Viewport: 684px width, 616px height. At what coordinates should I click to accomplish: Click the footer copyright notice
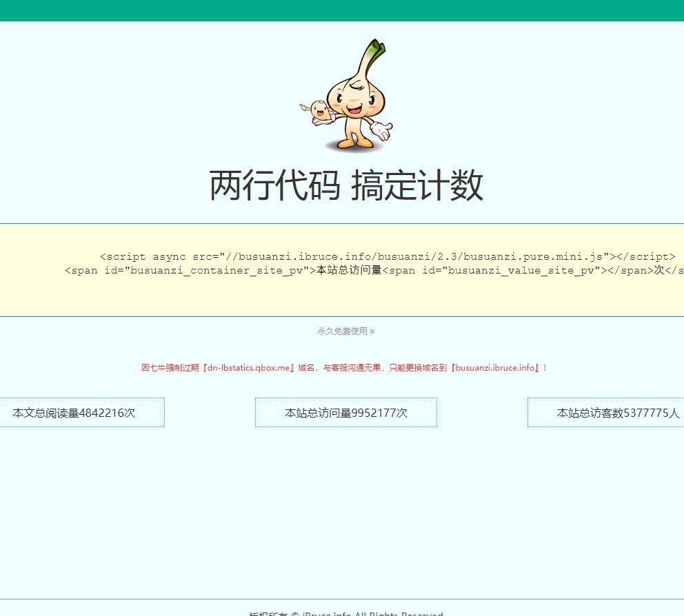(345, 613)
